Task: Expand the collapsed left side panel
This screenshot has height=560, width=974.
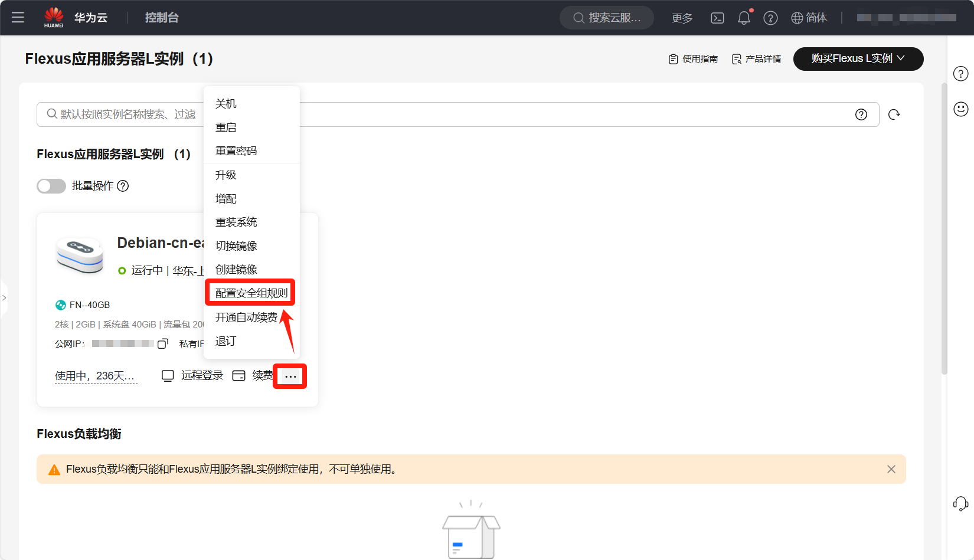Action: [4, 298]
